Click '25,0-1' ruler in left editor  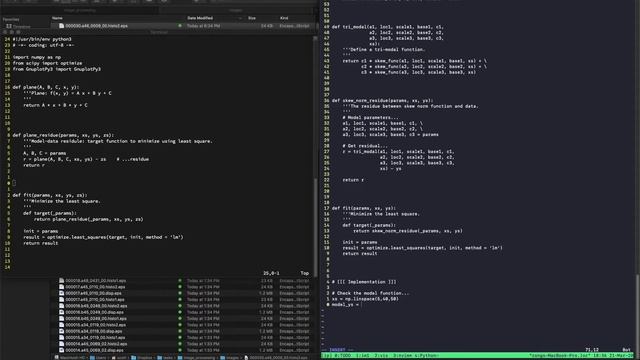[271, 273]
